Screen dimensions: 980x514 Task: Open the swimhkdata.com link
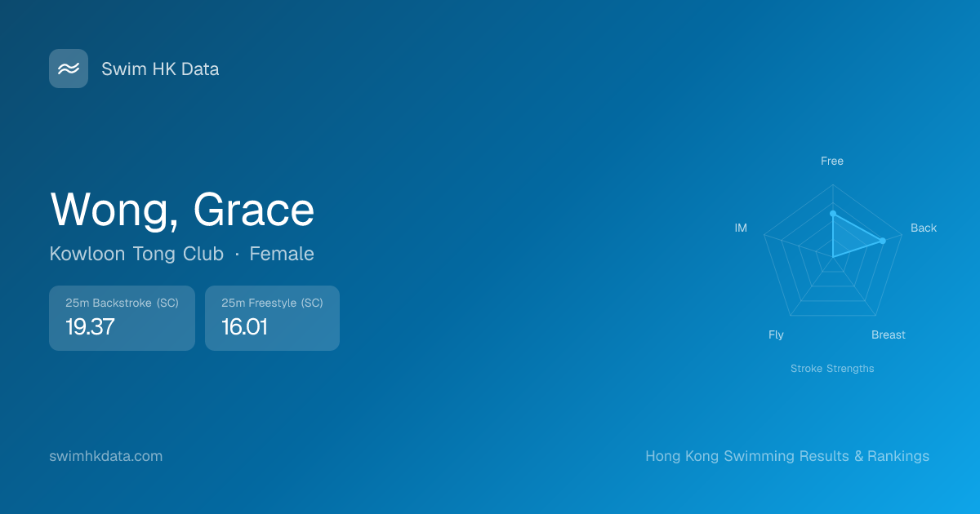click(106, 456)
